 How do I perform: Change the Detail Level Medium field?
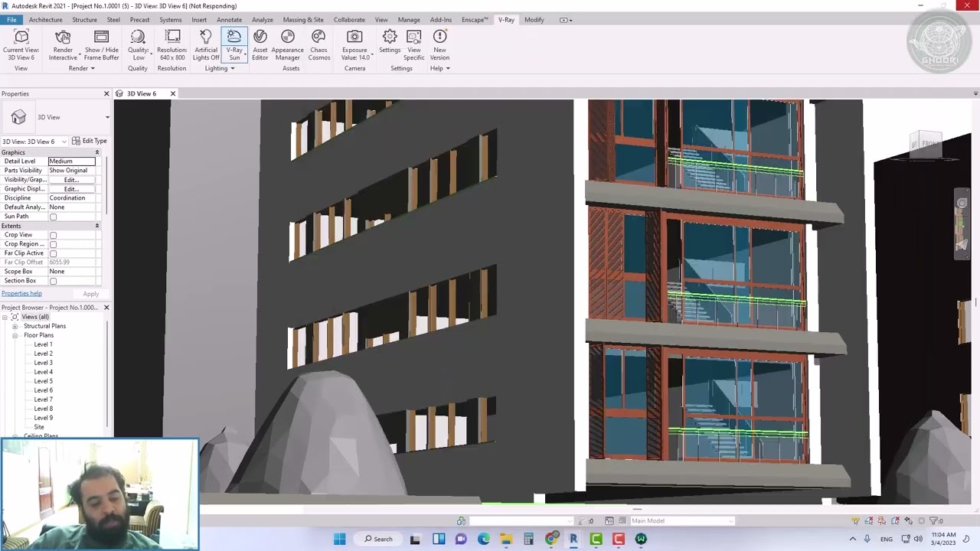(x=72, y=161)
